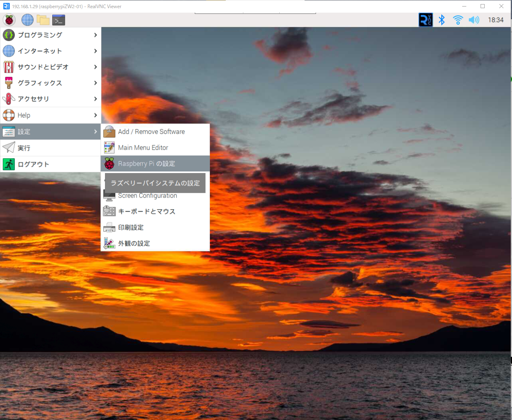
Task: Launch the Terminal from the panel
Action: (x=59, y=20)
